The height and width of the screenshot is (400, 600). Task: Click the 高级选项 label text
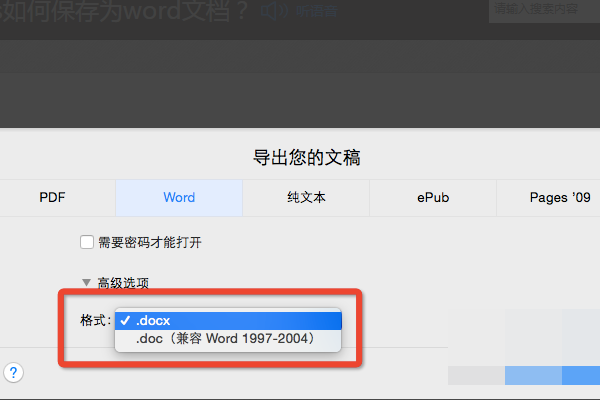[x=123, y=283]
